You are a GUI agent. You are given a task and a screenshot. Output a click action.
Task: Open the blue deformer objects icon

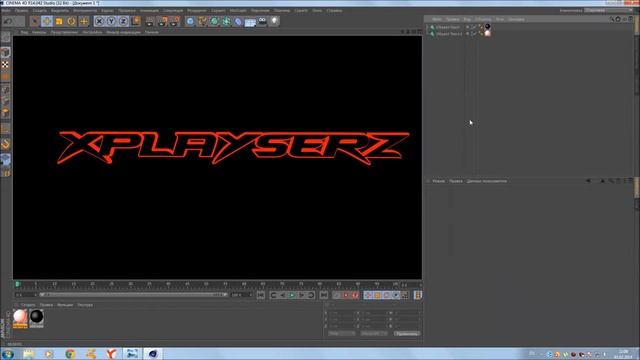[238, 21]
